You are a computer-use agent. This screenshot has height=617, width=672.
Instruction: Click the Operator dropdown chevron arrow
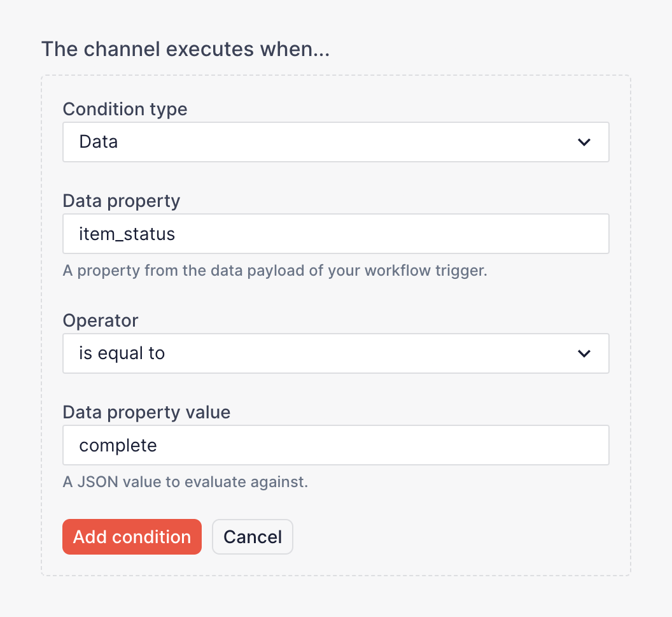coord(584,353)
